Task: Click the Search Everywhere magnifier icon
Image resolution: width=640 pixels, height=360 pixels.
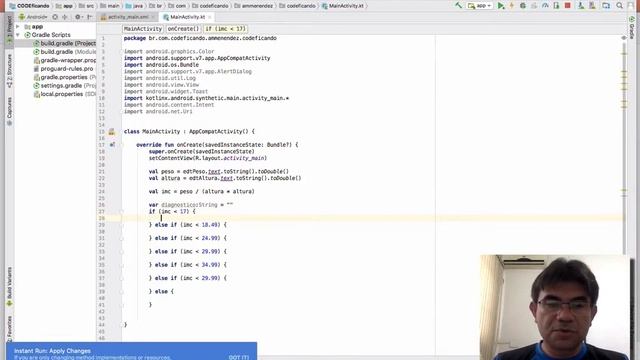Action: tap(620, 6)
